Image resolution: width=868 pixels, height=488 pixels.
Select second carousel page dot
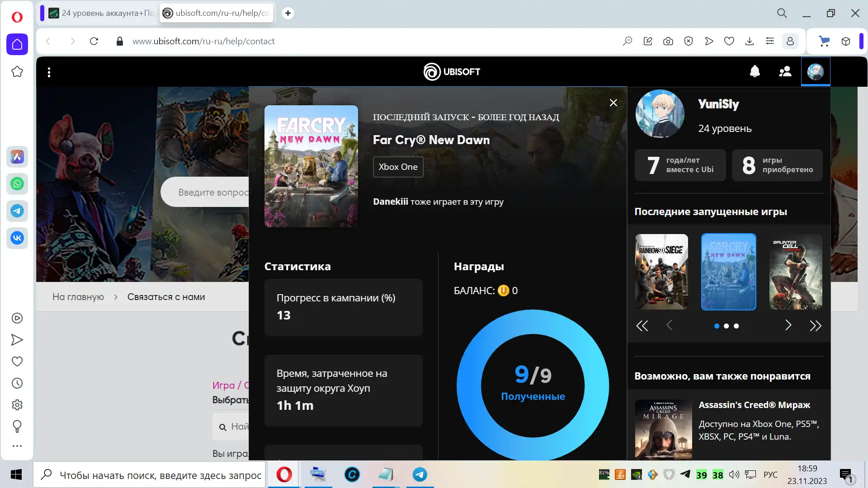click(x=726, y=326)
